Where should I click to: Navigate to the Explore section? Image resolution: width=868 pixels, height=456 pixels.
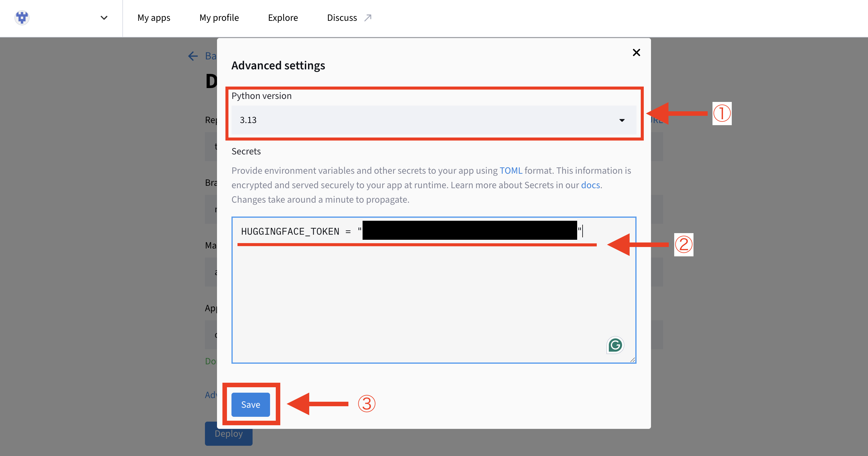(x=283, y=17)
